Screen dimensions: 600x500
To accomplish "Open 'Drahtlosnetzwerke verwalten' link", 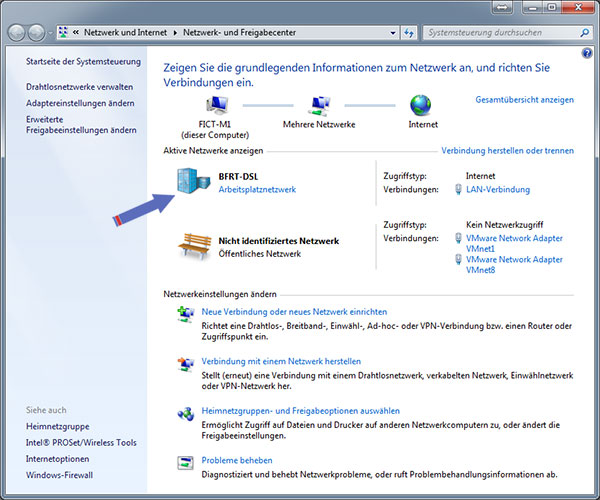I will (x=80, y=87).
